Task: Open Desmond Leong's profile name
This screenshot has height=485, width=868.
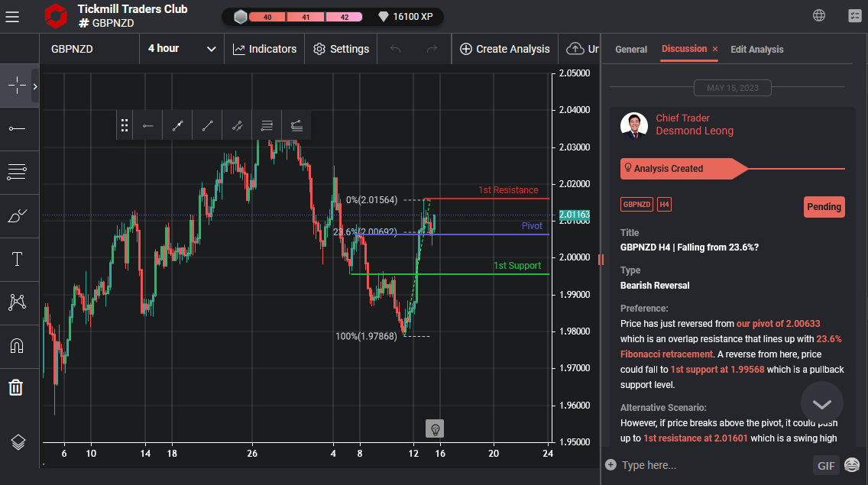Action: tap(695, 131)
